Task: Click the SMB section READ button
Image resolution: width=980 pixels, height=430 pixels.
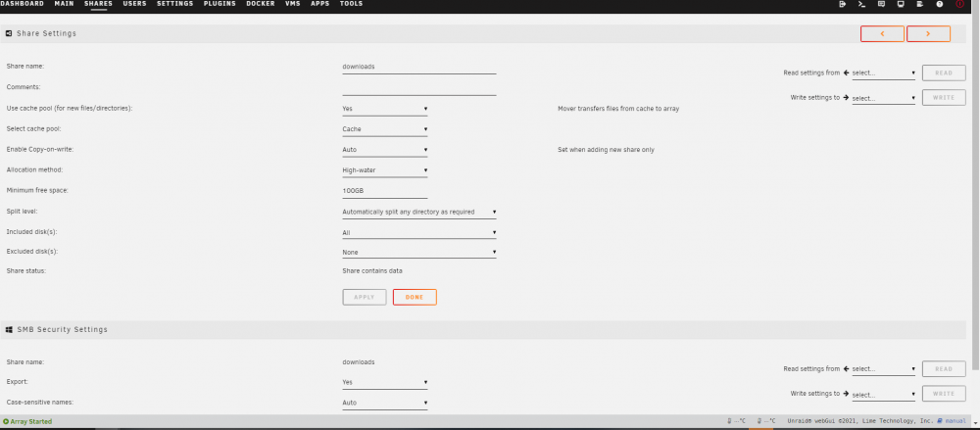Action: [944, 368]
